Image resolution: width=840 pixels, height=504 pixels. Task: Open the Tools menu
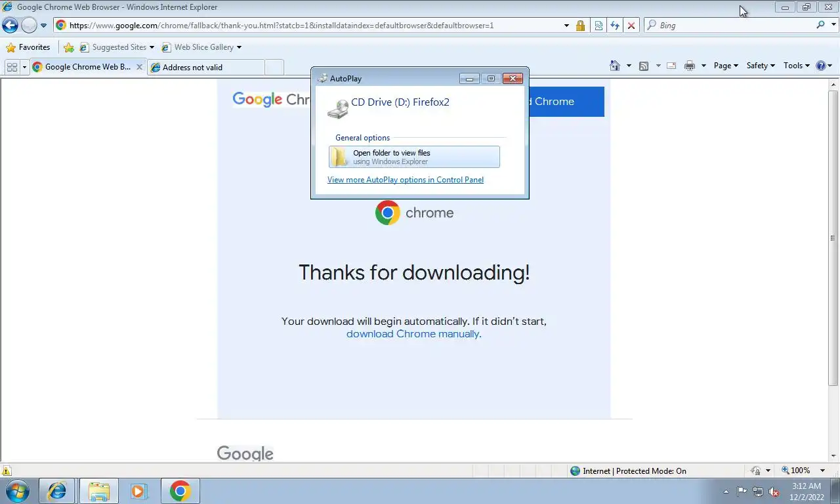797,66
